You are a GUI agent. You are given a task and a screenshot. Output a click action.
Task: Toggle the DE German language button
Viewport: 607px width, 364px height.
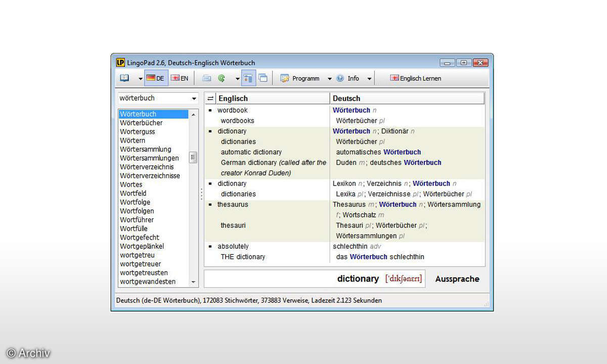(156, 78)
